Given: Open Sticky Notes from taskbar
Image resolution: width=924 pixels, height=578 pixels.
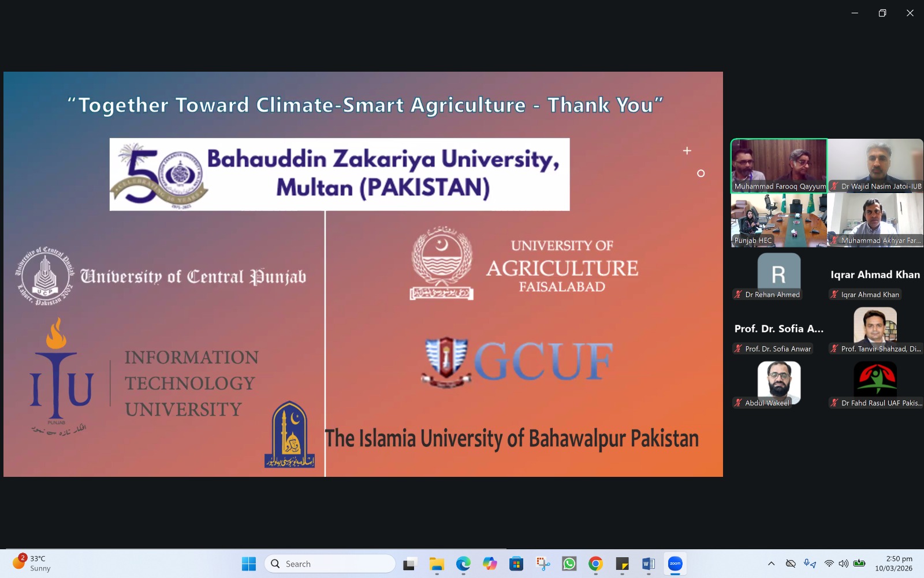Looking at the screenshot, I should coord(622,564).
